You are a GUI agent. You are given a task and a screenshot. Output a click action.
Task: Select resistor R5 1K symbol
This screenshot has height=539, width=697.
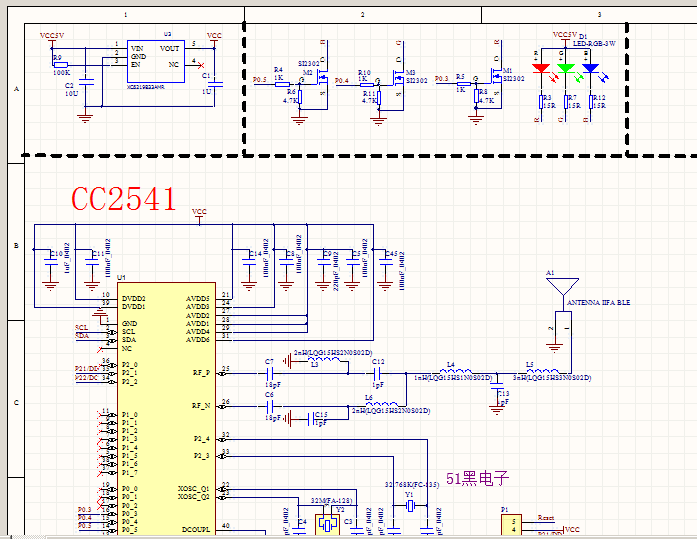(464, 83)
